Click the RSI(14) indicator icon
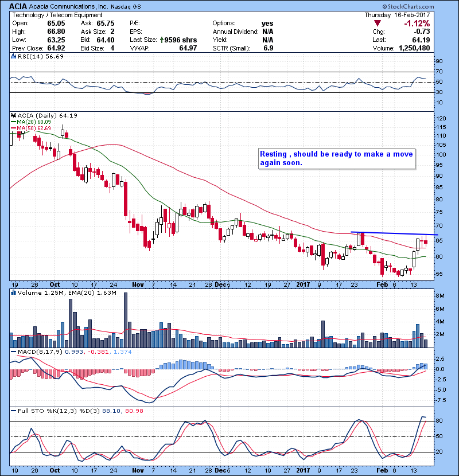459x476 pixels. click(x=13, y=56)
